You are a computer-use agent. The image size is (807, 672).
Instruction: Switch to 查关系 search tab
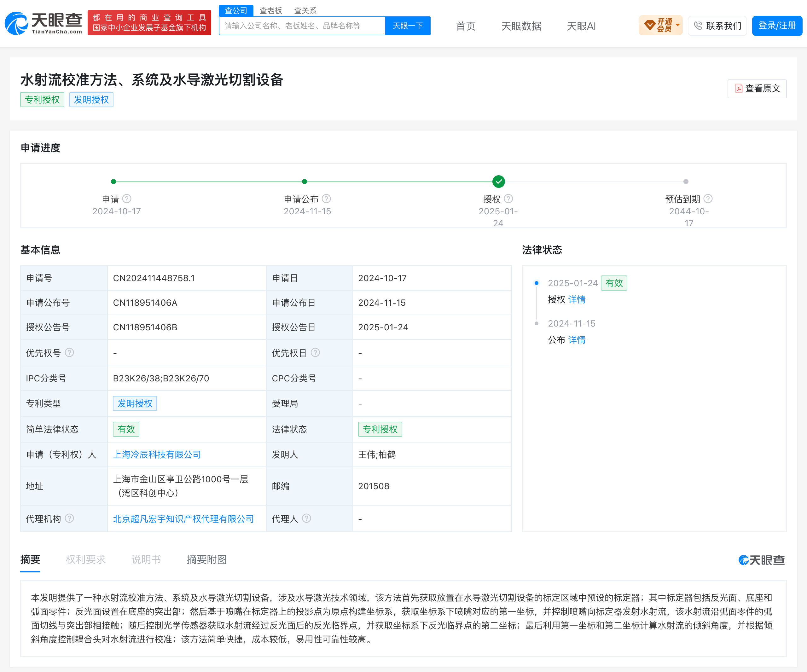pos(305,10)
